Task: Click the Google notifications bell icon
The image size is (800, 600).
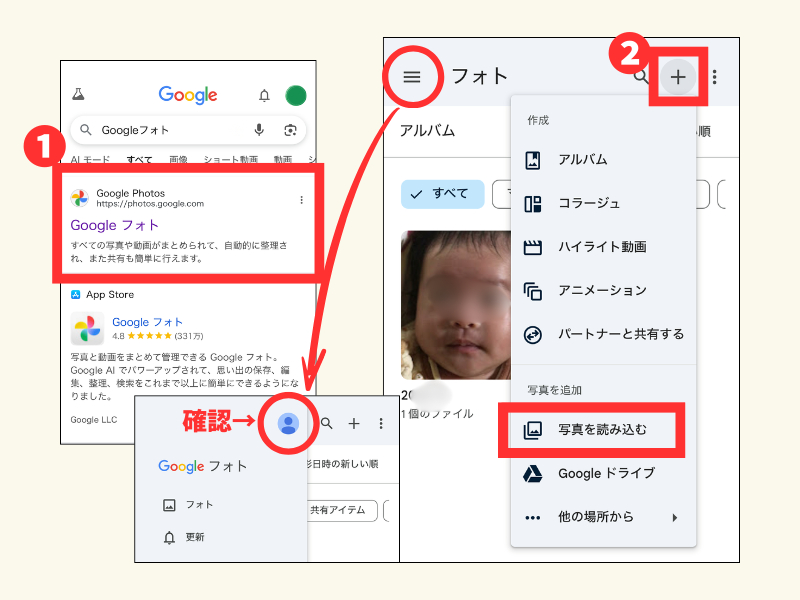Action: click(264, 96)
